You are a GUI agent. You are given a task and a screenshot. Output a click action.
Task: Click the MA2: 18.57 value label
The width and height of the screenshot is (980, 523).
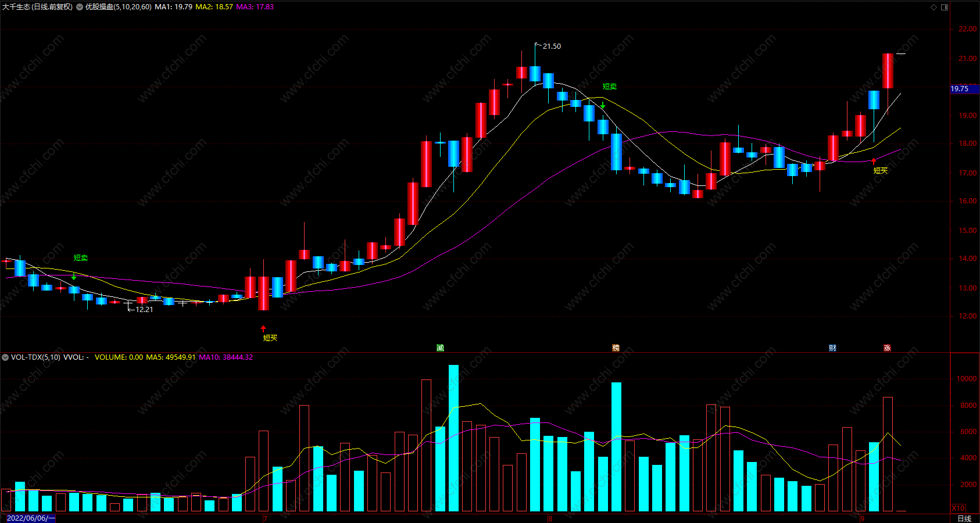pyautogui.click(x=214, y=7)
